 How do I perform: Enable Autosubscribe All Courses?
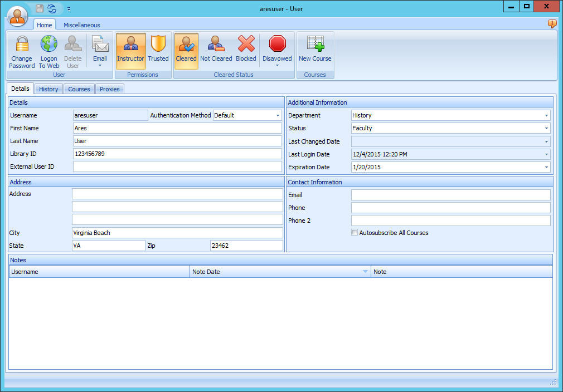pyautogui.click(x=355, y=232)
